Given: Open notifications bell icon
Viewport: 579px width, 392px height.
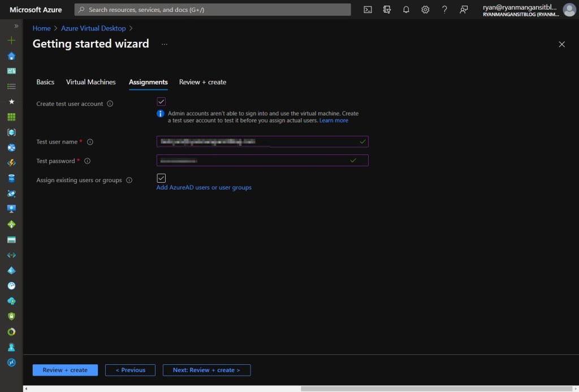Looking at the screenshot, I should pyautogui.click(x=406, y=10).
